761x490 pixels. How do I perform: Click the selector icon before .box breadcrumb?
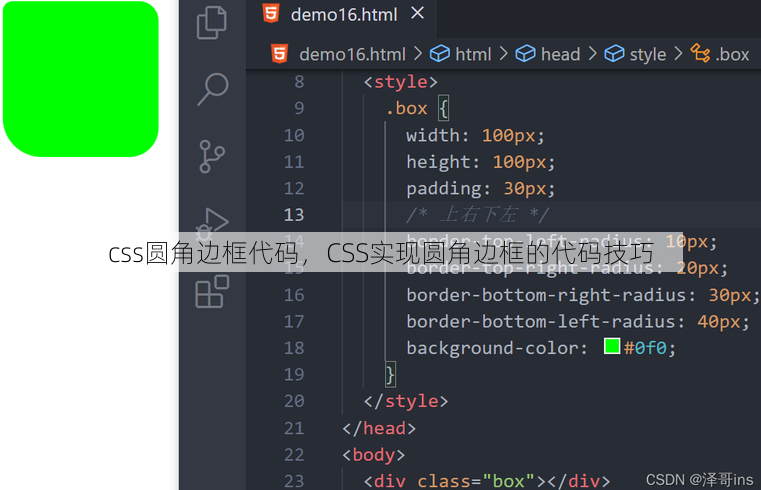point(700,53)
